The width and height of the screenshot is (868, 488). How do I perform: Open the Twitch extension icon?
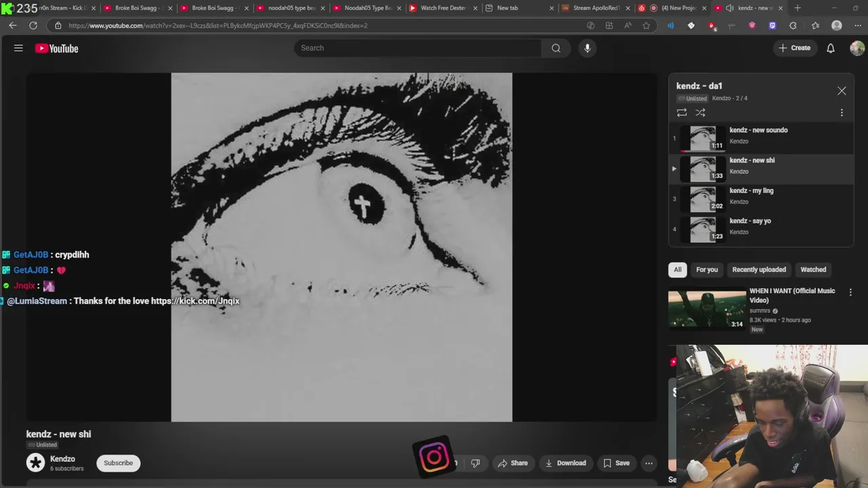click(772, 25)
